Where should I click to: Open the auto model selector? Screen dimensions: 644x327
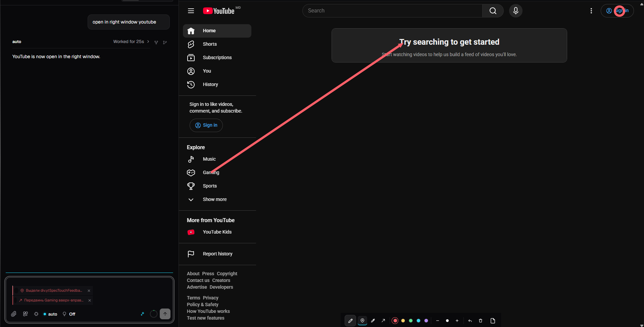click(50, 314)
